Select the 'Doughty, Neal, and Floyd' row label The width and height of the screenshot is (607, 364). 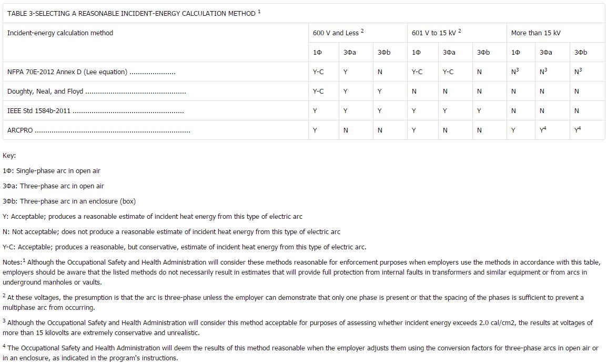pyautogui.click(x=45, y=92)
